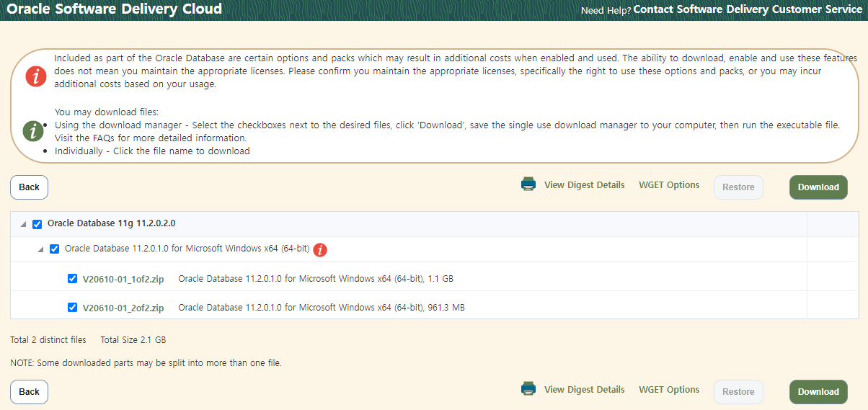This screenshot has width=868, height=410.
Task: Click 'Individually - Click the file name' instruction
Action: tap(152, 151)
